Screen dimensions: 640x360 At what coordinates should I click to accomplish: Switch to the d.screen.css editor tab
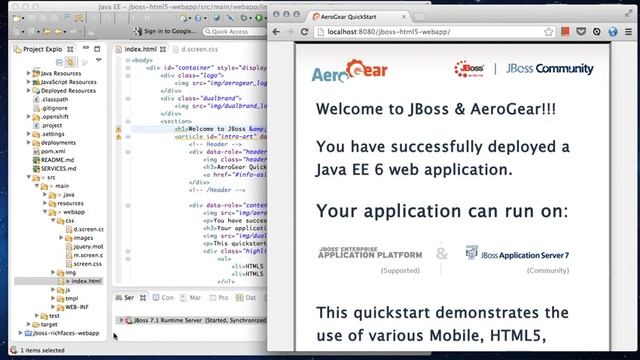[x=196, y=49]
